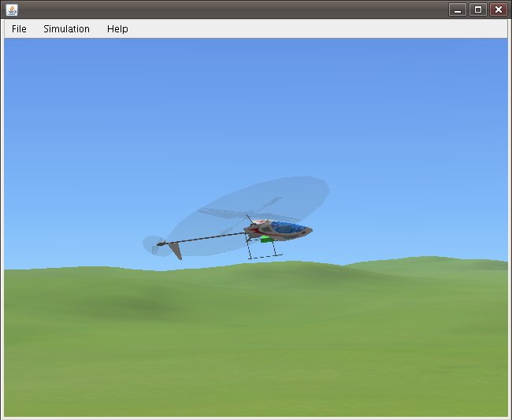Screen dimensions: 512x420
Task: Click the empty menu bar space right of Help
Action: click(315, 28)
